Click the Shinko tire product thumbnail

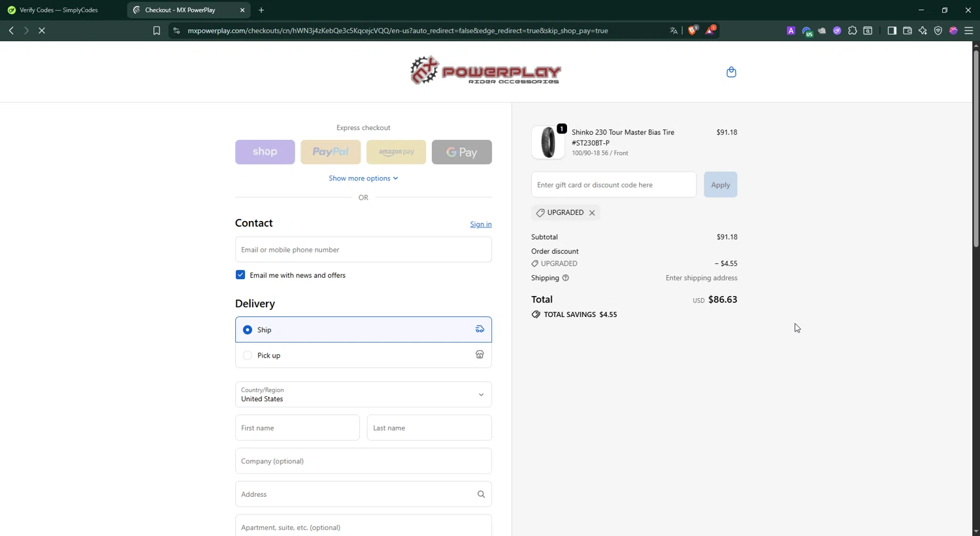[548, 142]
